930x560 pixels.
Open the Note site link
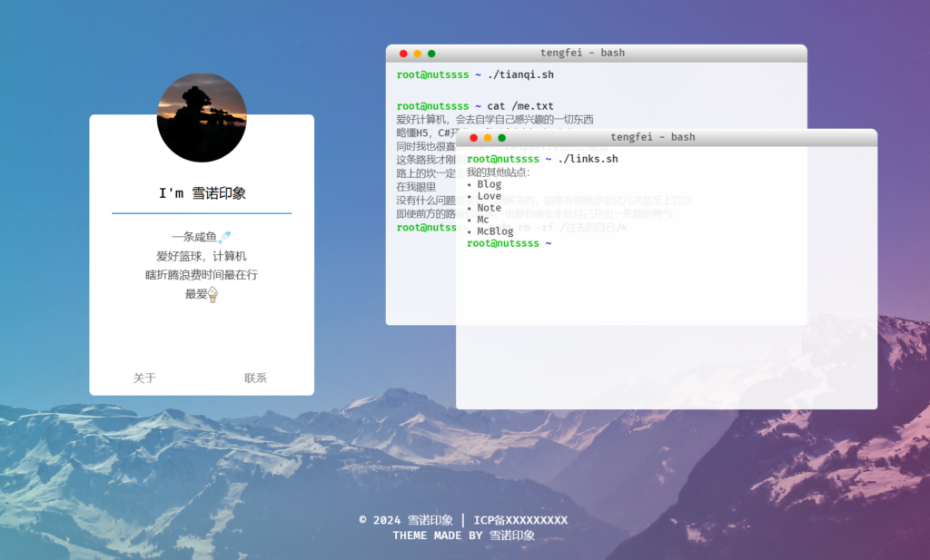[x=489, y=208]
